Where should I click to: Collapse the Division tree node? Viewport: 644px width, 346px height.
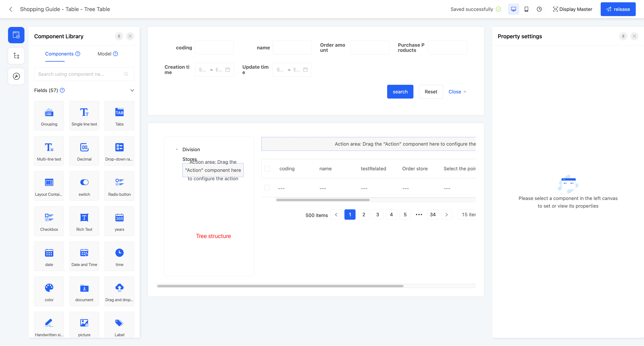click(177, 149)
